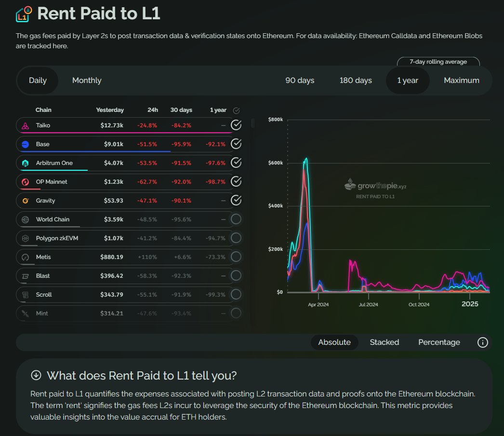Click the Jul 2024 axis label
Screen dimensions: 504x436
(x=368, y=304)
